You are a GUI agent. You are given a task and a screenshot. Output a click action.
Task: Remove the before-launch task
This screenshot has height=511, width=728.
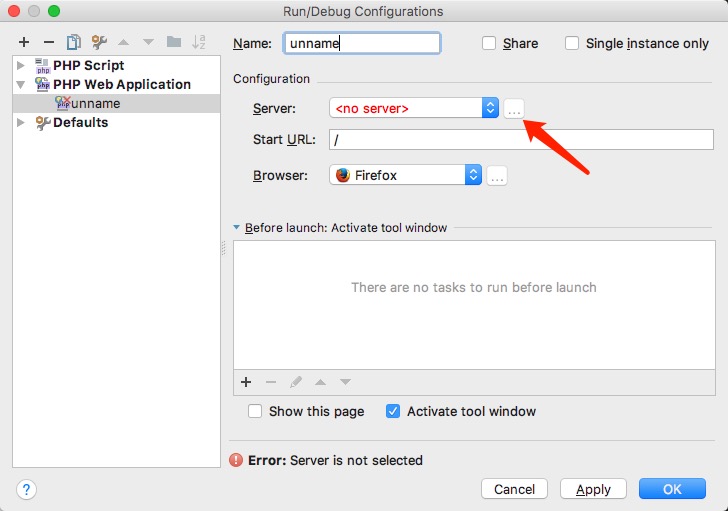271,382
